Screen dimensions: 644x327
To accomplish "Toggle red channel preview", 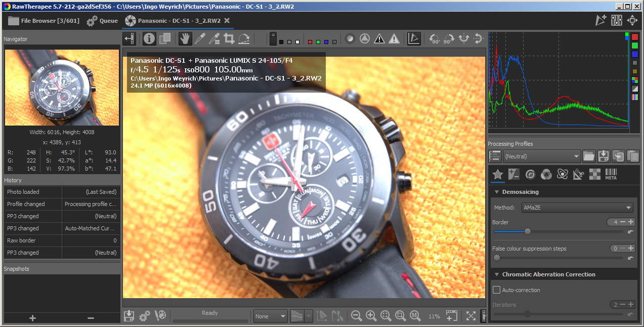I will [x=310, y=42].
